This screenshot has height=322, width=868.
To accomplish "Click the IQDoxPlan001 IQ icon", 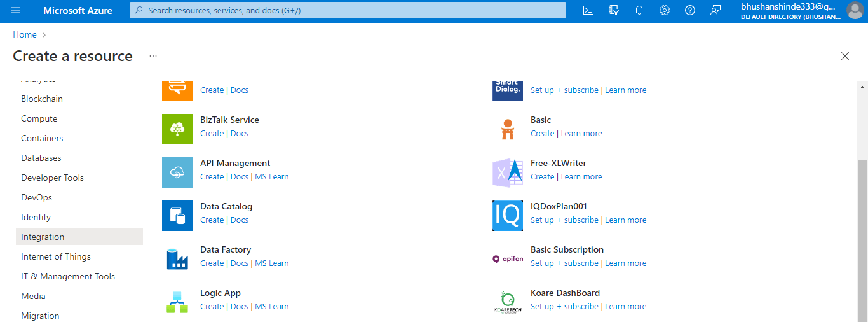I will [x=508, y=216].
